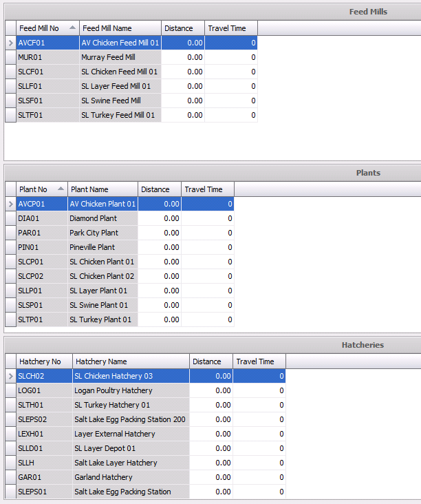Select the Garland Hatchery row
Image resolution: width=421 pixels, height=504 pixels.
[x=131, y=477]
